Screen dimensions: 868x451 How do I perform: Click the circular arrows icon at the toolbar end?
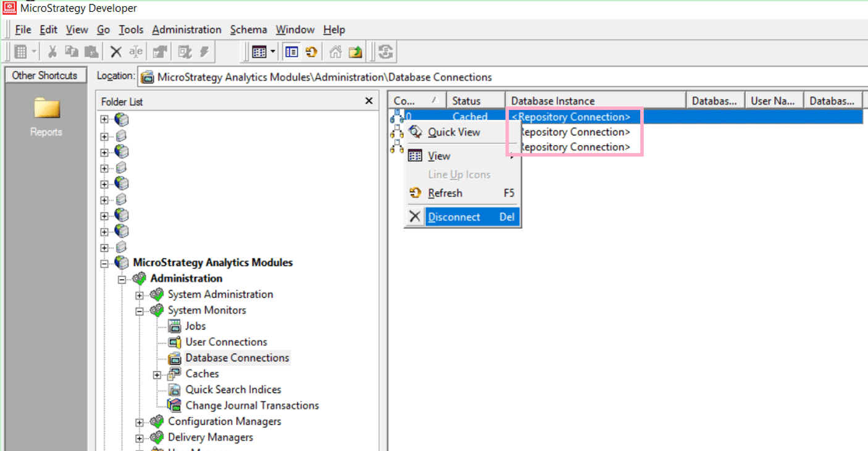click(x=386, y=52)
